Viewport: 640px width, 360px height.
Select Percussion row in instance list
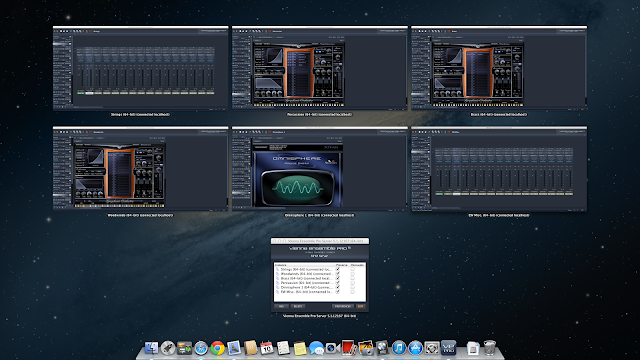[320, 283]
